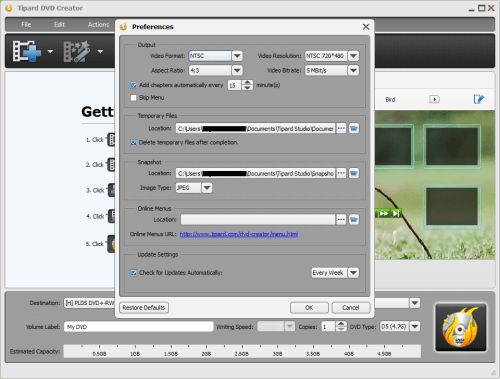Expand the Aspect Ratio dropdown

coord(237,70)
